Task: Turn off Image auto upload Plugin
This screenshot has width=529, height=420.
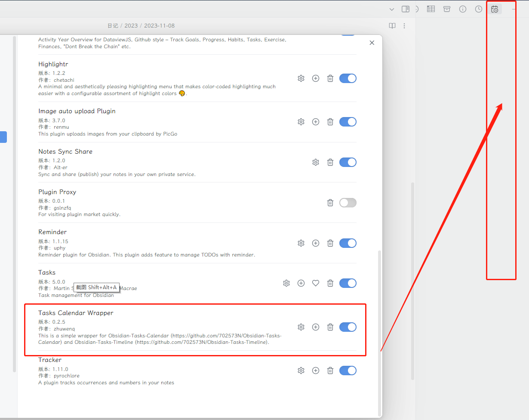Action: pyautogui.click(x=348, y=122)
